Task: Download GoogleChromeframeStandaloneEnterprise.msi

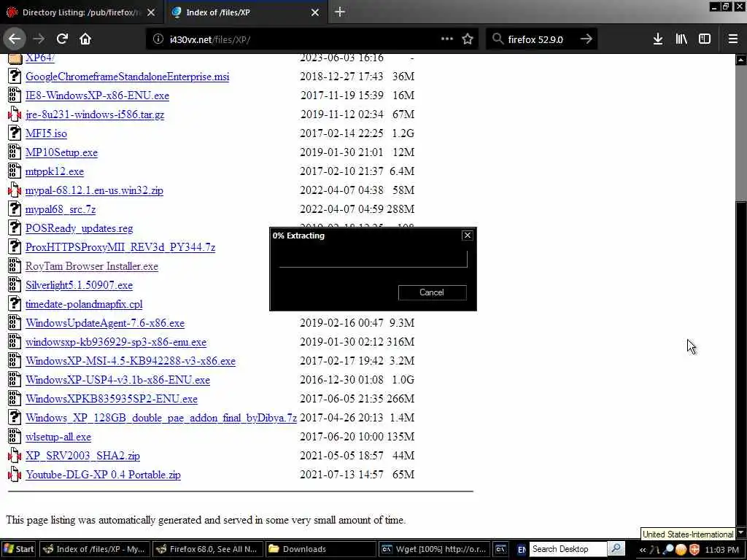Action: tap(127, 77)
